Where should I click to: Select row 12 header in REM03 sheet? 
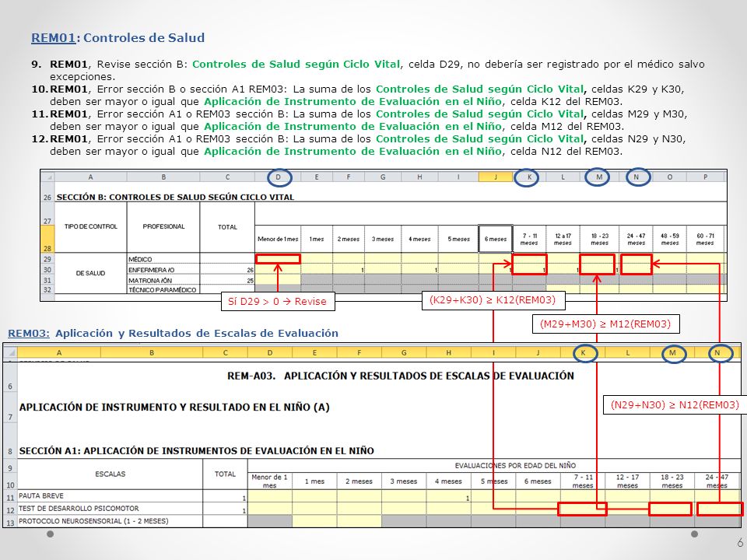pyautogui.click(x=10, y=509)
